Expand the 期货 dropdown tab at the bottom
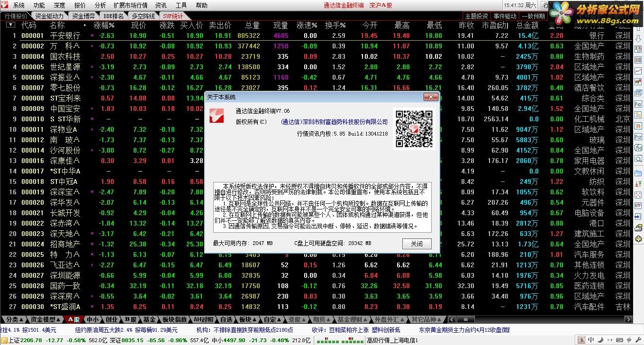 pyautogui.click(x=321, y=319)
